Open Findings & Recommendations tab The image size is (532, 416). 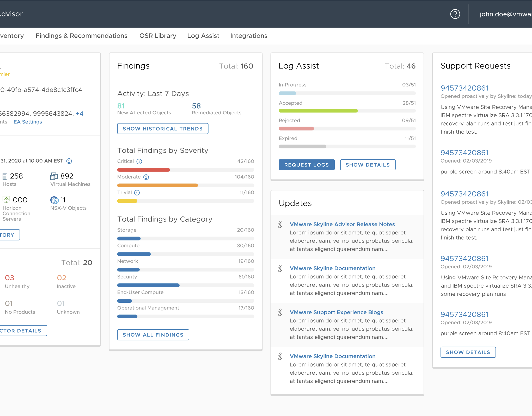click(82, 36)
